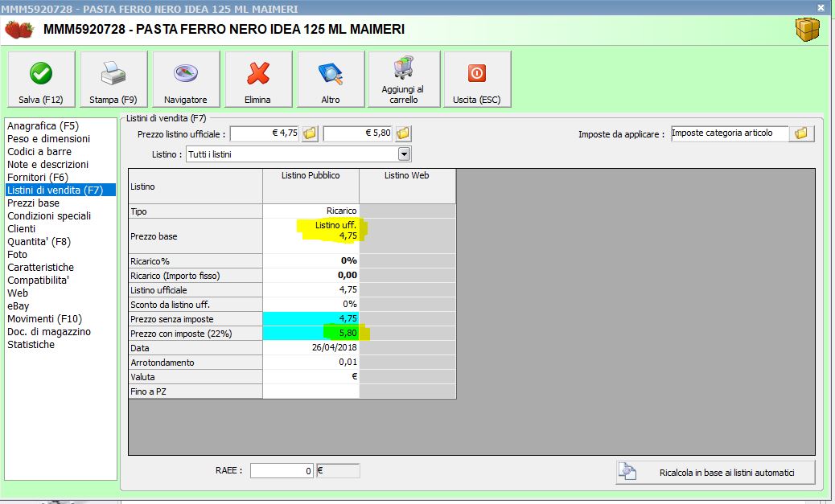Click the golden box icon in header

tap(808, 29)
